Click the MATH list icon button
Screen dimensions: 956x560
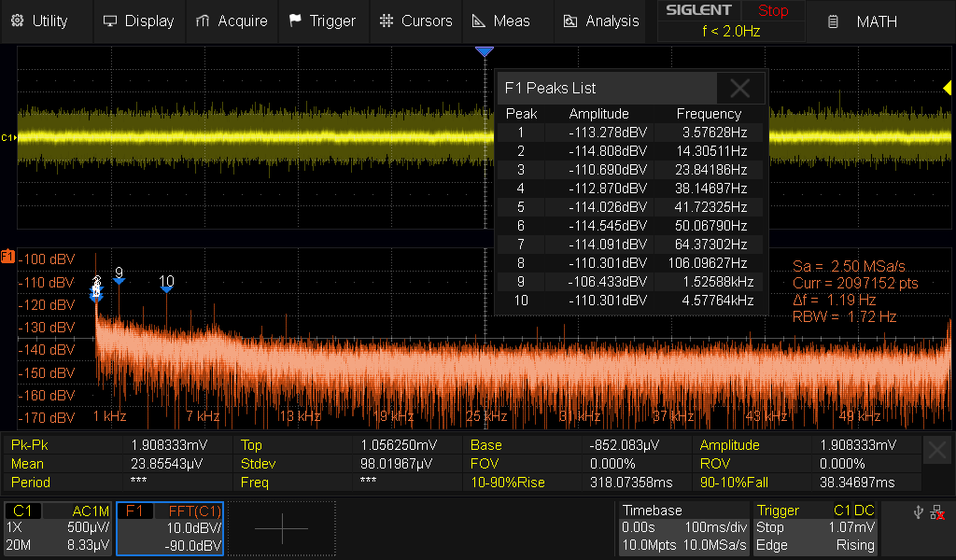pos(833,21)
